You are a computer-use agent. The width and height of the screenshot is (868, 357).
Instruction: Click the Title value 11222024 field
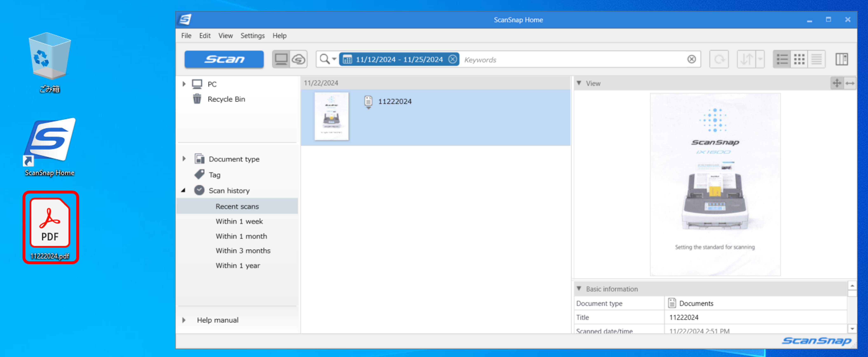755,317
